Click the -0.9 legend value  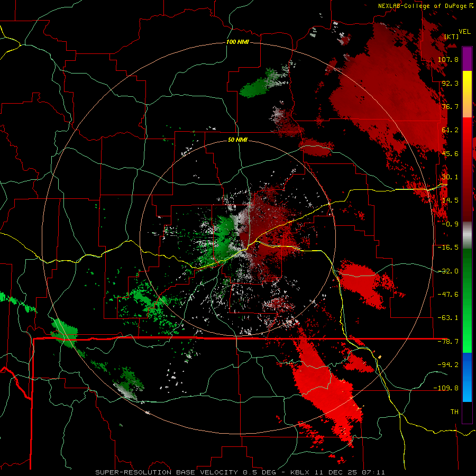click(x=450, y=224)
